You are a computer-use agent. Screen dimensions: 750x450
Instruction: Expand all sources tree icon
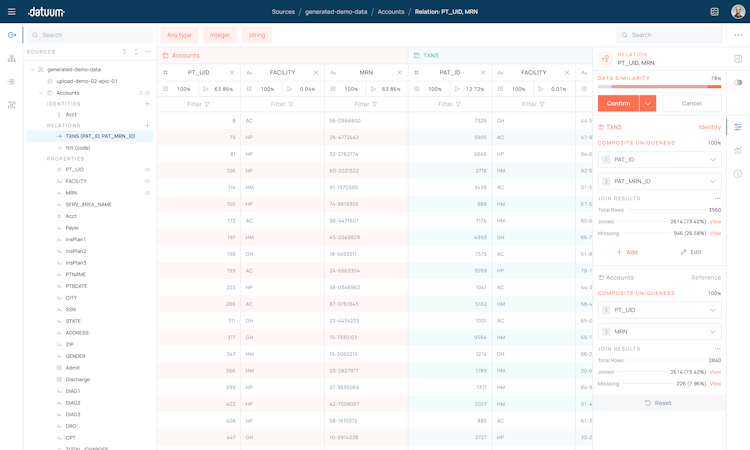(136, 52)
